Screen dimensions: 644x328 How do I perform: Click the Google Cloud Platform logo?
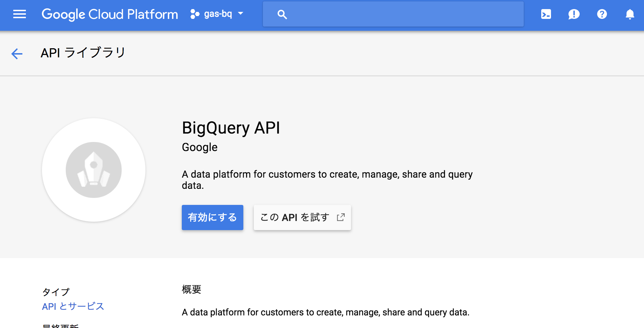coord(110,14)
